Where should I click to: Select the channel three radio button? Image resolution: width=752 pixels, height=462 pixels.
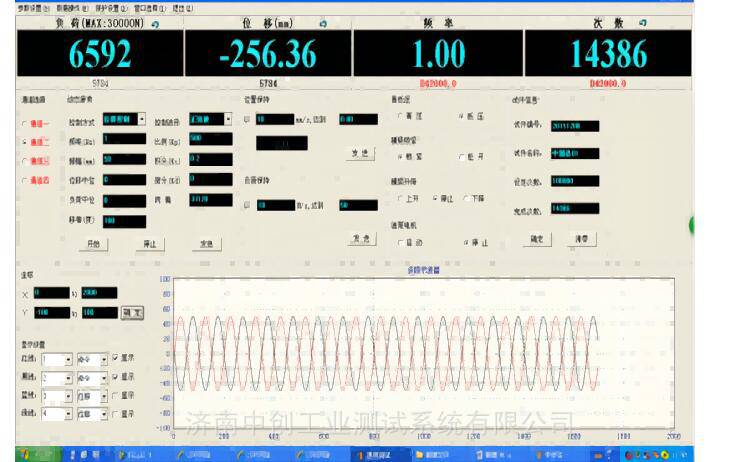click(x=24, y=161)
